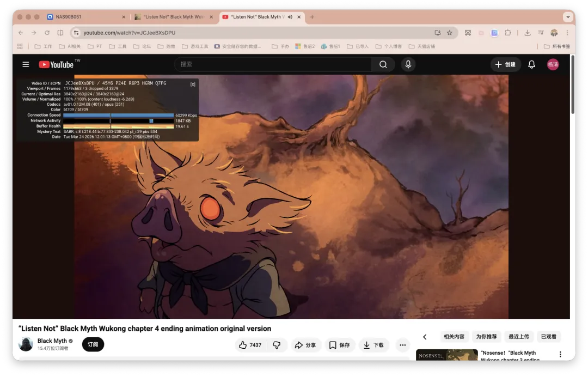Viewport: 588px width, 376px height.
Task: Share the video using 分享 button
Action: tap(305, 345)
